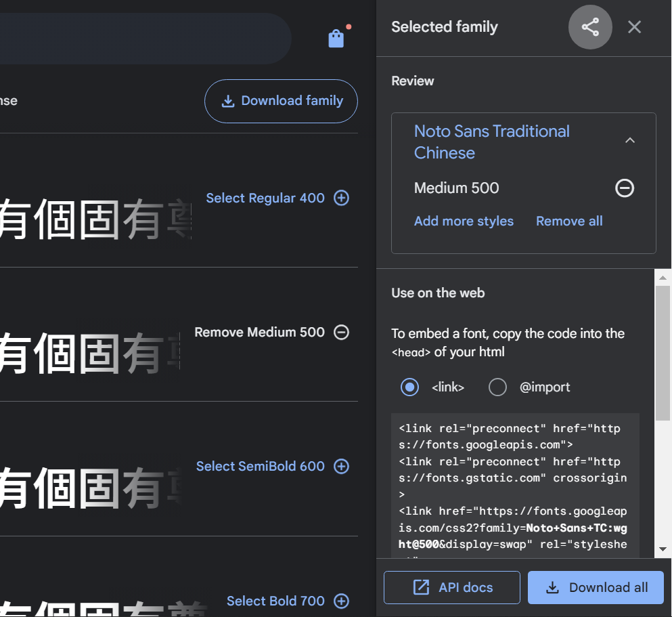Select the @import radio option

coord(497,387)
